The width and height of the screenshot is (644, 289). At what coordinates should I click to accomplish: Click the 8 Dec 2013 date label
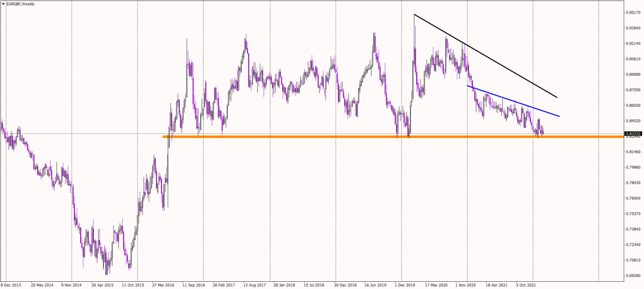point(11,285)
